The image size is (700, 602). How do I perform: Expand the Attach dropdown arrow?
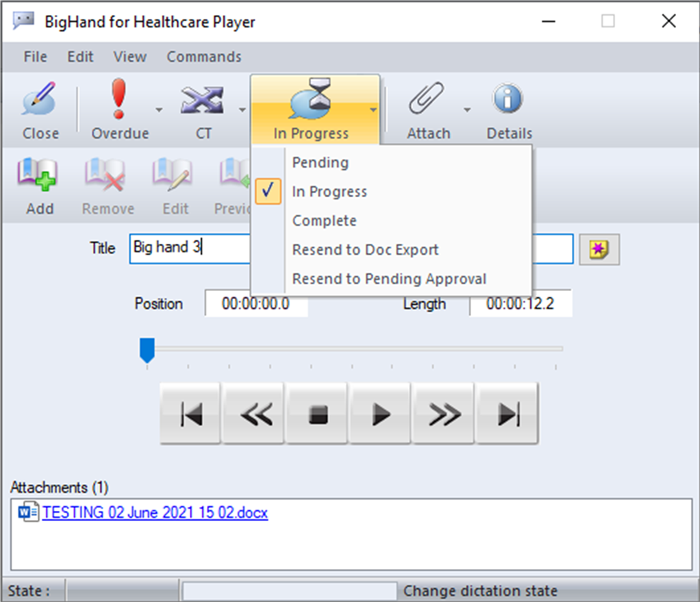(467, 110)
